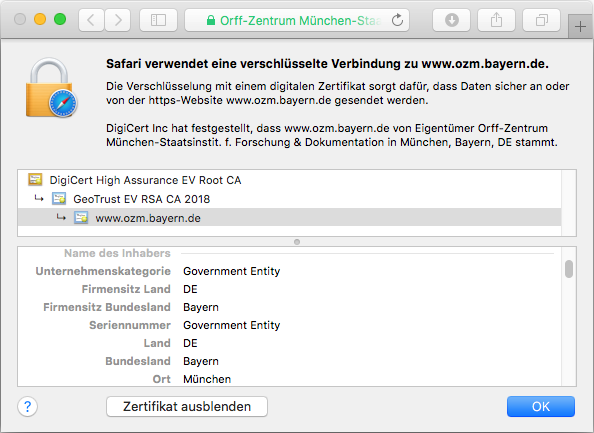Click the certificate details scrollbar thumb
The width and height of the screenshot is (594, 433).
(569, 269)
